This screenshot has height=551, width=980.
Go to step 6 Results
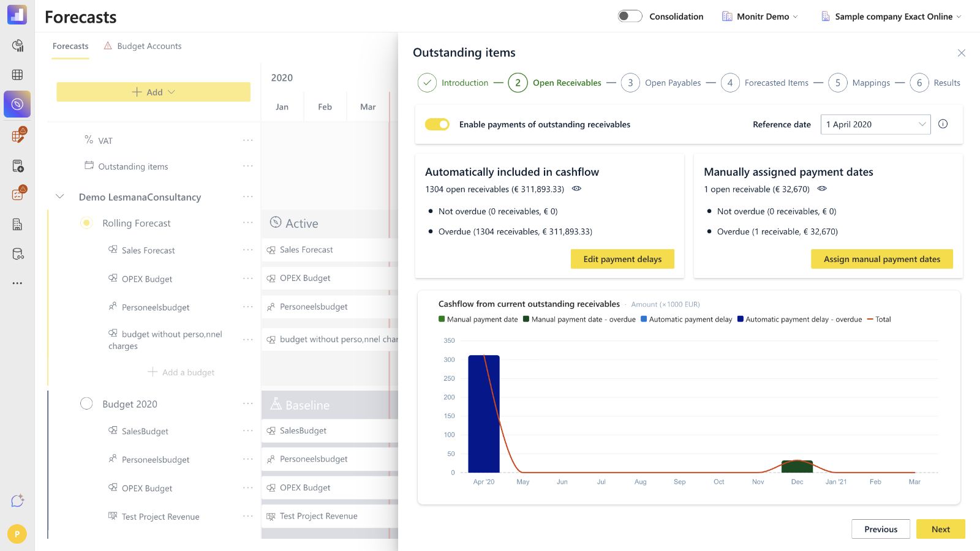(935, 83)
